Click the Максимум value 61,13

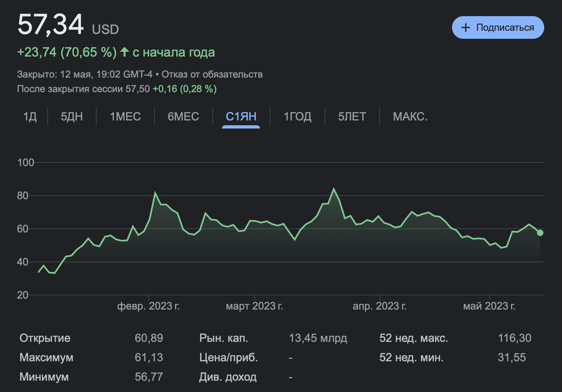(x=149, y=357)
